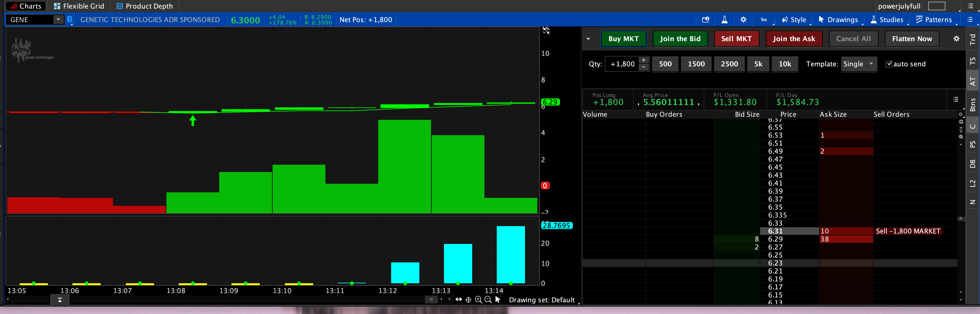Switch to the Flexible Grid tab
980x314 pixels.
79,6
